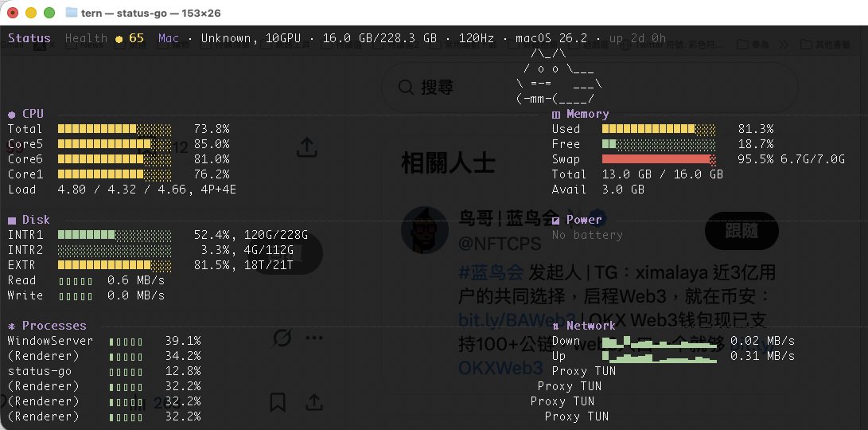This screenshot has width=868, height=430.
Task: Click the 'up 2d 0h' uptime text
Action: (637, 38)
